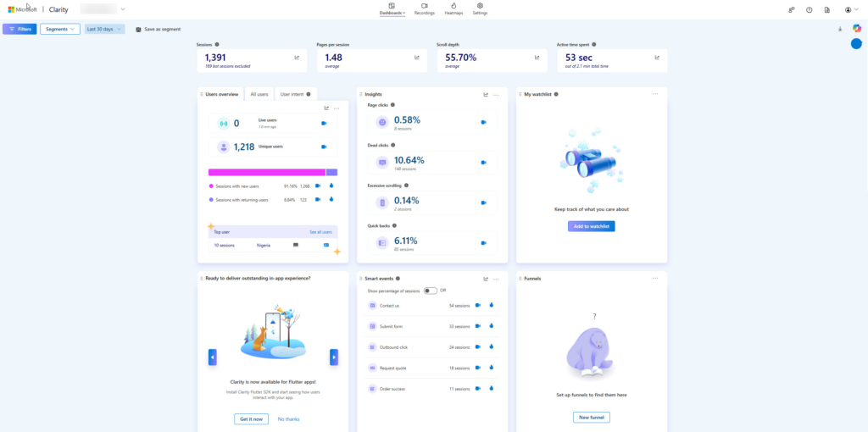Open more options on My watchlist card
Image resolution: width=868 pixels, height=432 pixels.
point(655,94)
